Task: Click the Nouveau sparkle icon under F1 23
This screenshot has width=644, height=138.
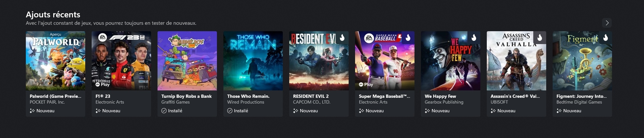Action: coord(98,111)
